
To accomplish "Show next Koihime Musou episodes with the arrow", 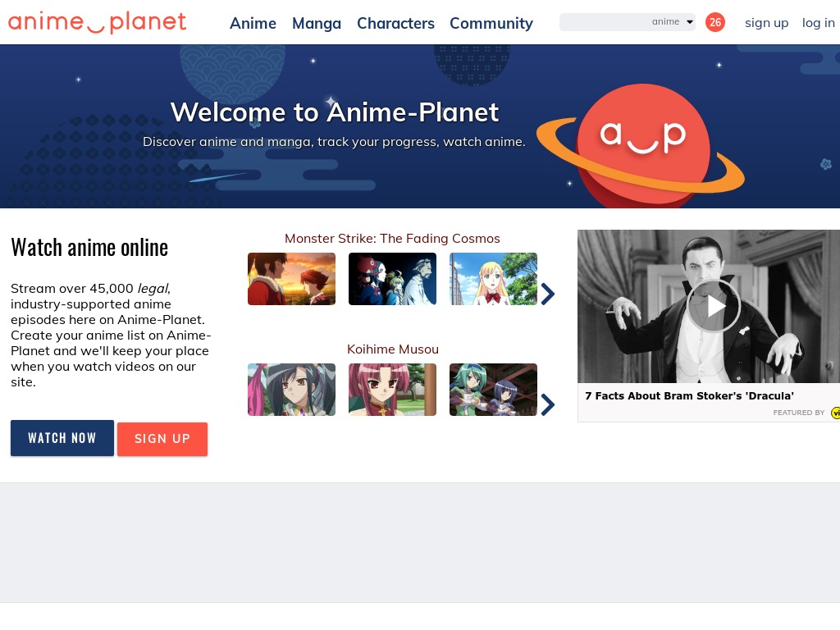I will point(547,404).
